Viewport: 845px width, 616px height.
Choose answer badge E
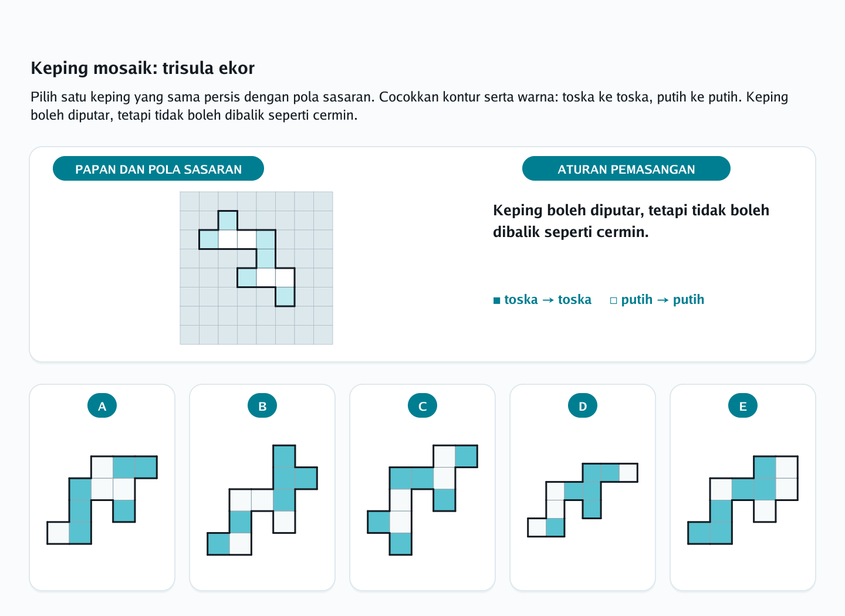coord(743,406)
